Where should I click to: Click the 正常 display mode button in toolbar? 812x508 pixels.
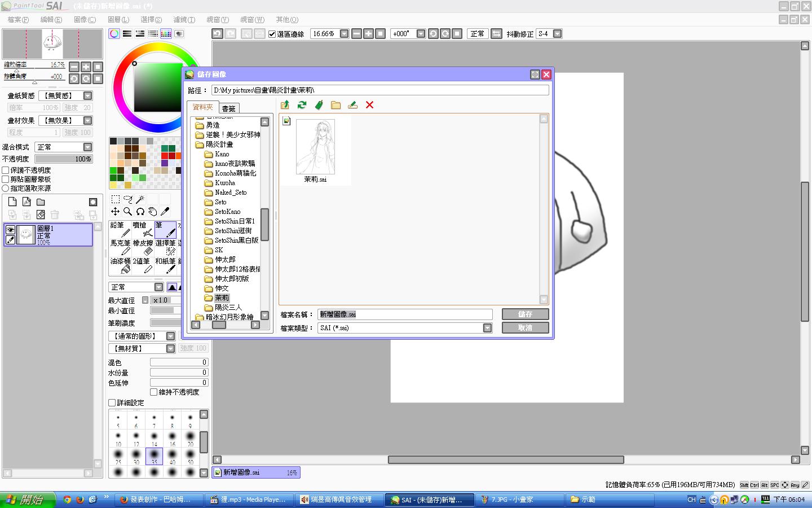[477, 34]
